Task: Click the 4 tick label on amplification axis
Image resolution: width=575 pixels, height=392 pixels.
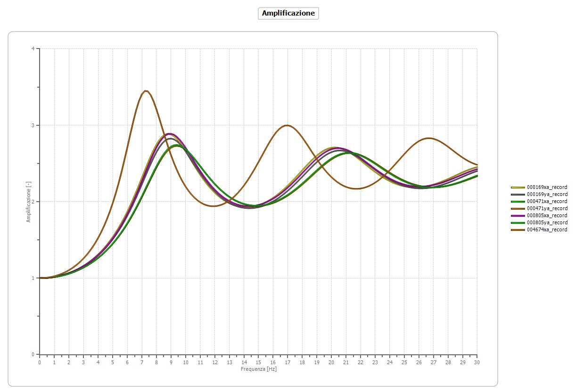Action: [33, 49]
